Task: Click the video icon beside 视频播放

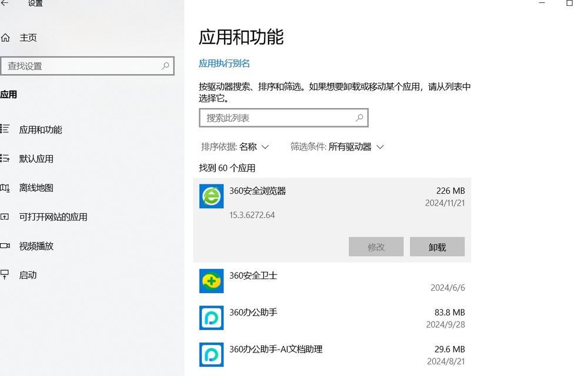Action: click(5, 246)
